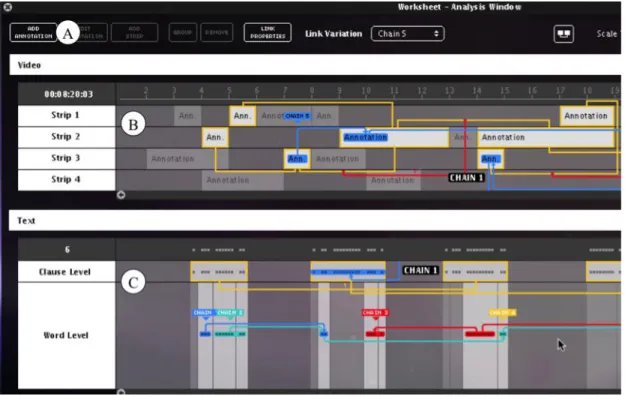Click the Video section header bar
The width and height of the screenshot is (625, 396).
tap(315, 65)
